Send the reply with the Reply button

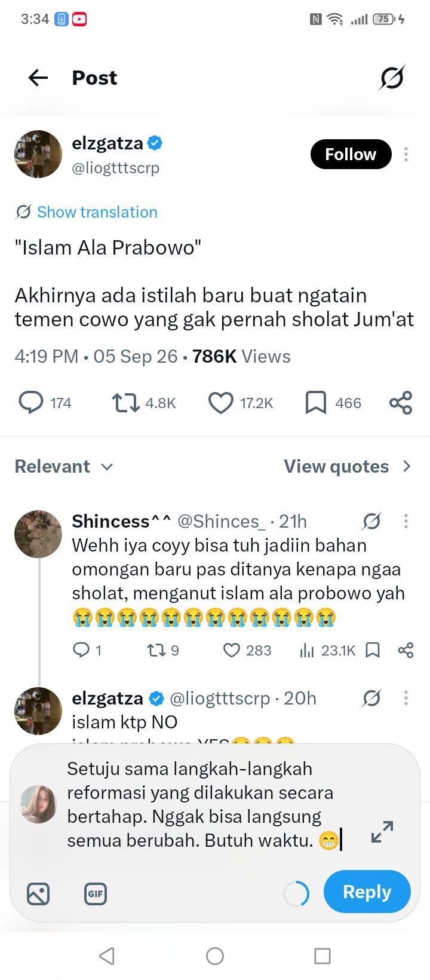coord(367,892)
